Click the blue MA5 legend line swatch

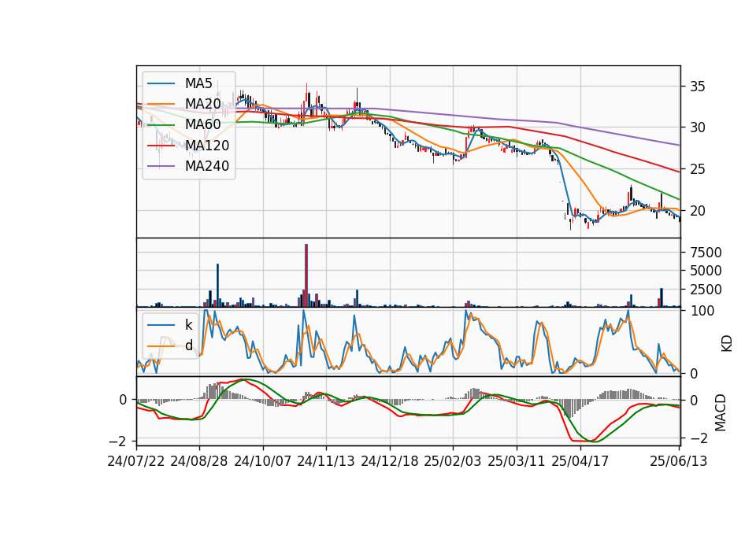[161, 83]
